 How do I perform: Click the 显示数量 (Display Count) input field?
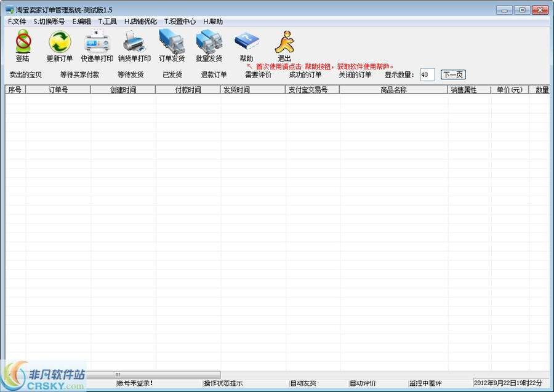425,74
